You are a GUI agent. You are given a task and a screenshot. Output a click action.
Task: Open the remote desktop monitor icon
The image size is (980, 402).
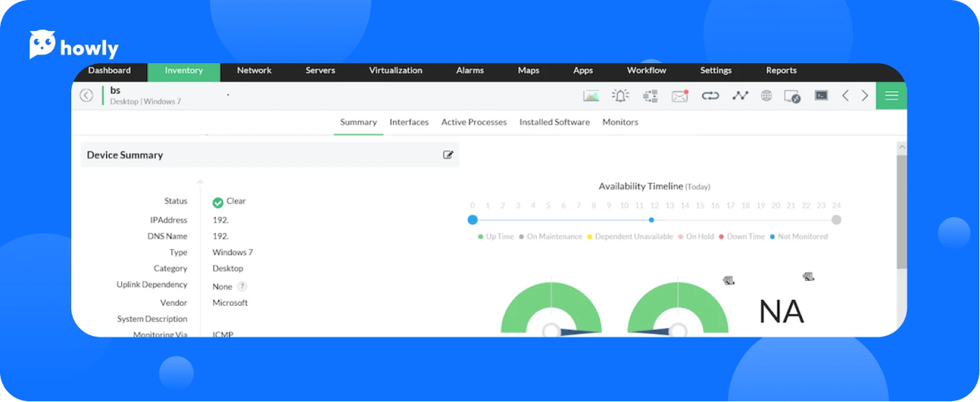(792, 96)
